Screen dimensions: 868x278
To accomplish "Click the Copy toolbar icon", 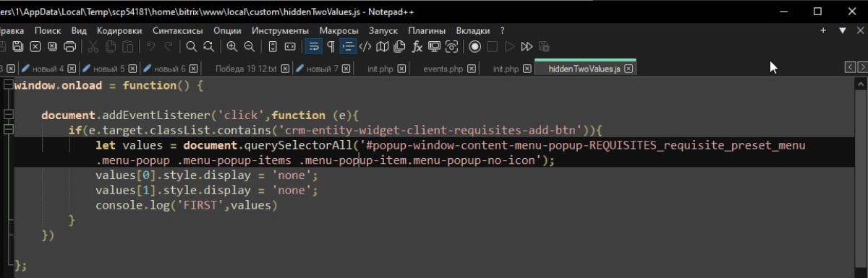I will click(111, 47).
